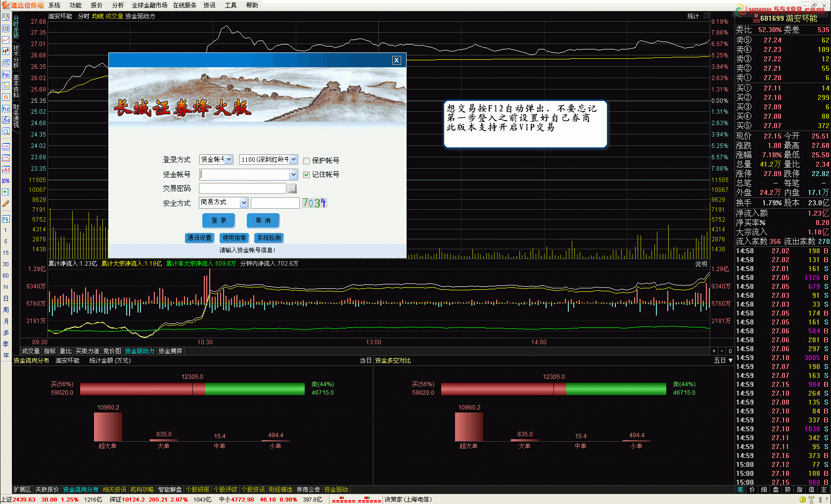The image size is (831, 504).
Task: Select the 15 minute period in sidebar
Action: tap(5, 253)
